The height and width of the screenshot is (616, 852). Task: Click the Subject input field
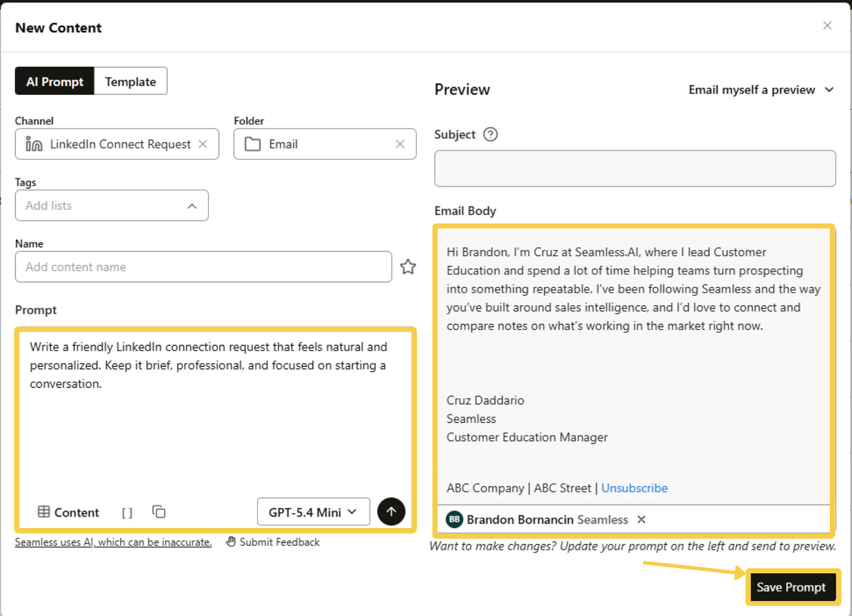click(x=635, y=168)
